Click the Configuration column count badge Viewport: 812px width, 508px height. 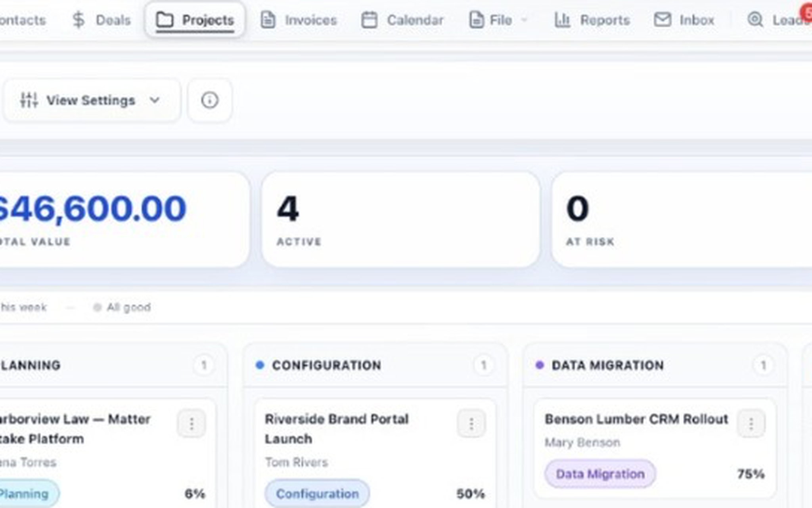(x=483, y=365)
